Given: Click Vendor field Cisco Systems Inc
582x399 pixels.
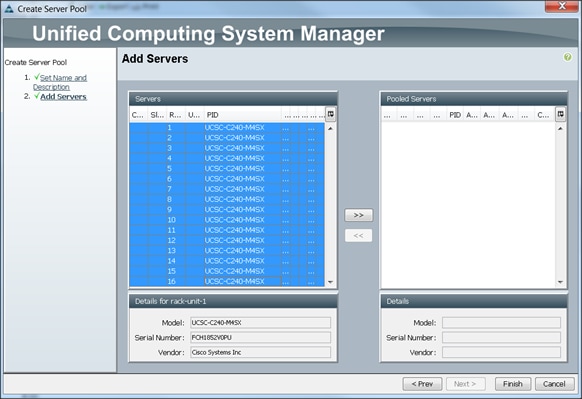Looking at the screenshot, I should click(261, 352).
